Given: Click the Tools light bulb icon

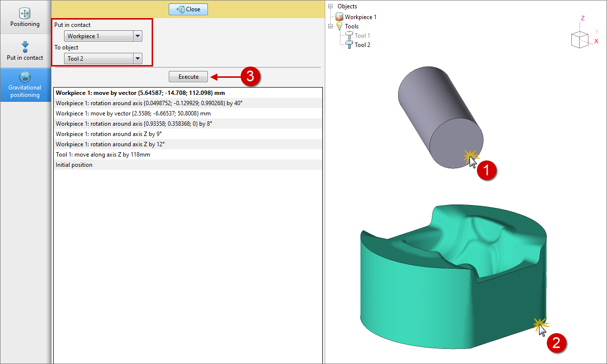Looking at the screenshot, I should (339, 26).
